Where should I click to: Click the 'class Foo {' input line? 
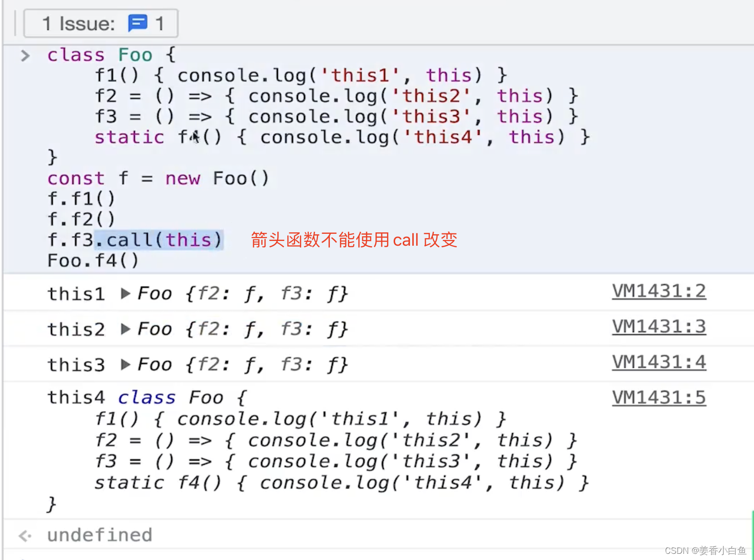tap(112, 55)
